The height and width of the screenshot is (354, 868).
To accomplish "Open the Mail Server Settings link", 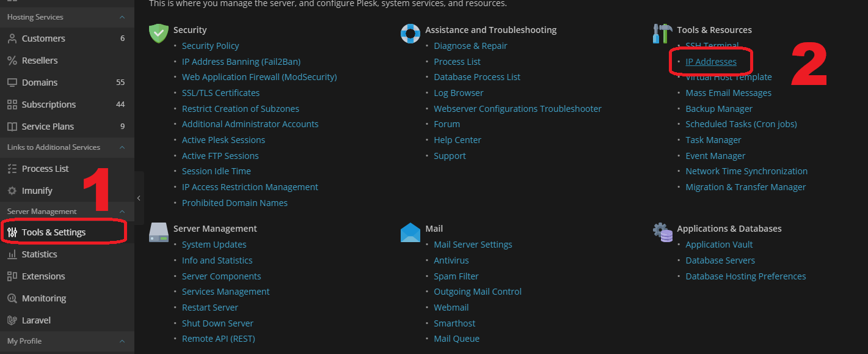I will tap(473, 245).
